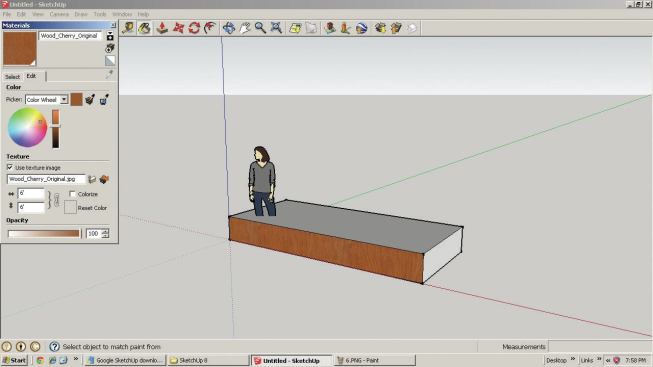653x367 pixels.
Task: Click Display secondary selection pane icon
Action: [x=110, y=36]
